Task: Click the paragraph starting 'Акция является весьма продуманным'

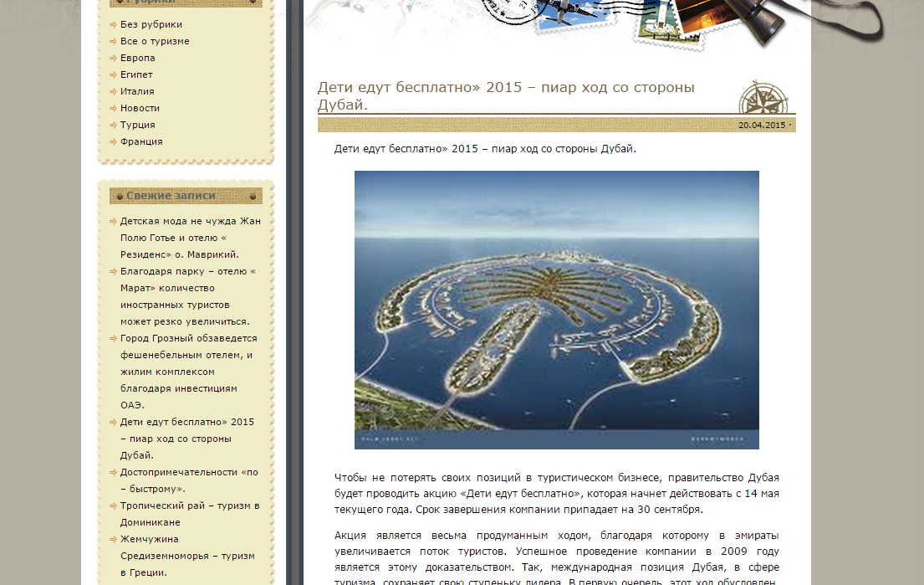Action: coord(556,559)
